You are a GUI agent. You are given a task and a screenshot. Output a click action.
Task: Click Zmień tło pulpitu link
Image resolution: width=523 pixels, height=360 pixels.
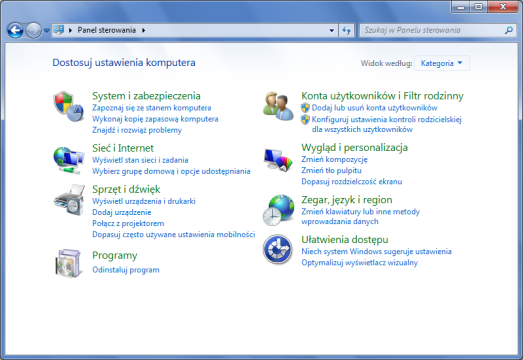pos(331,170)
